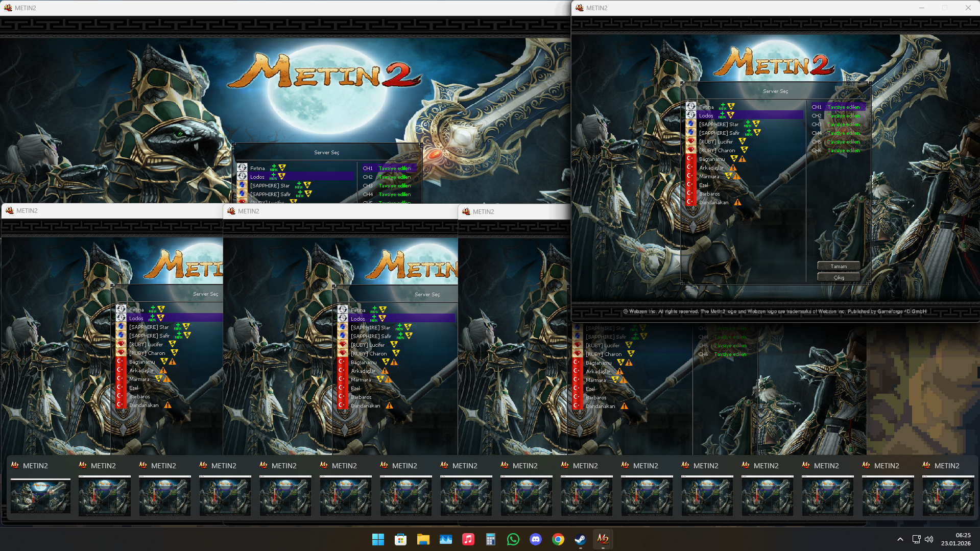Open the volume control in the system tray
Image resolution: width=980 pixels, height=551 pixels.
point(929,539)
